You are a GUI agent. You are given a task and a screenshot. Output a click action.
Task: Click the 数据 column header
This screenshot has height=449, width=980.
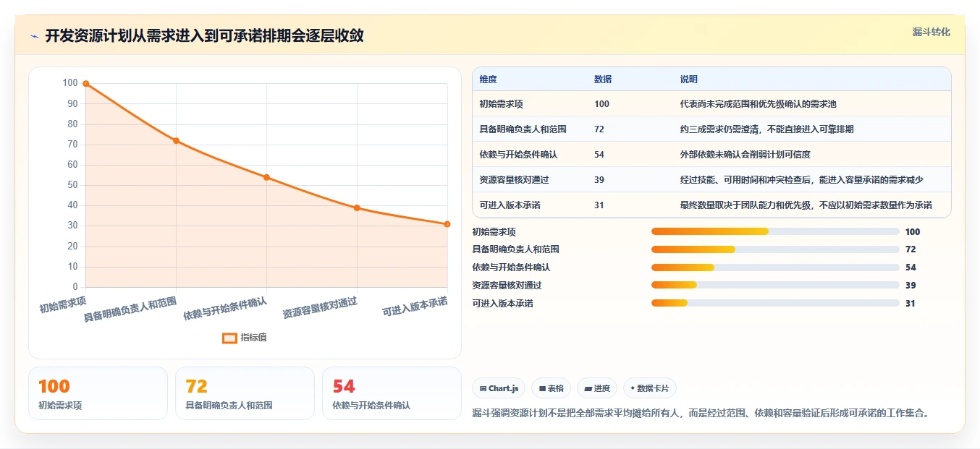pos(603,80)
